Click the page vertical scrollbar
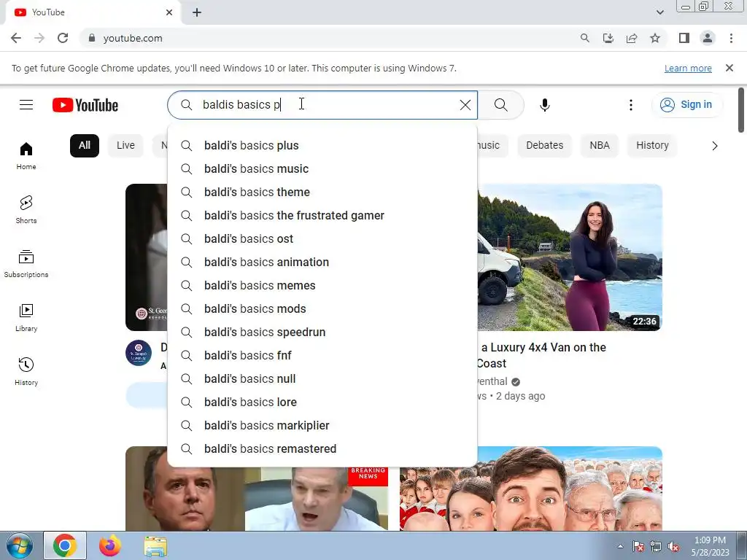 pos(741,111)
